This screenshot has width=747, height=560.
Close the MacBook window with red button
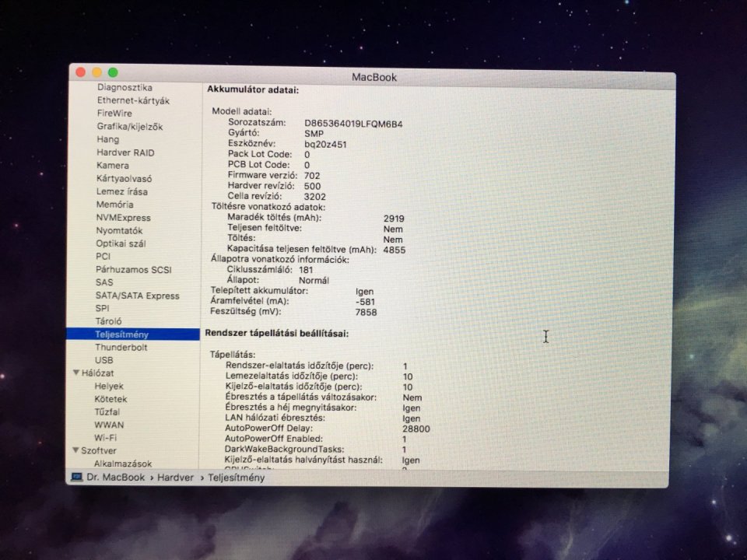point(80,72)
